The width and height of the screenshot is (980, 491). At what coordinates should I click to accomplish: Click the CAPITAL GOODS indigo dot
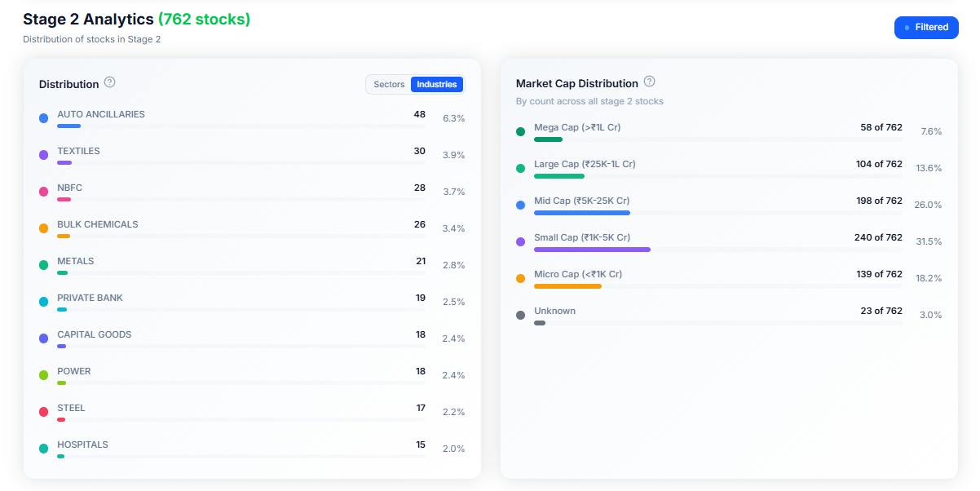click(44, 338)
